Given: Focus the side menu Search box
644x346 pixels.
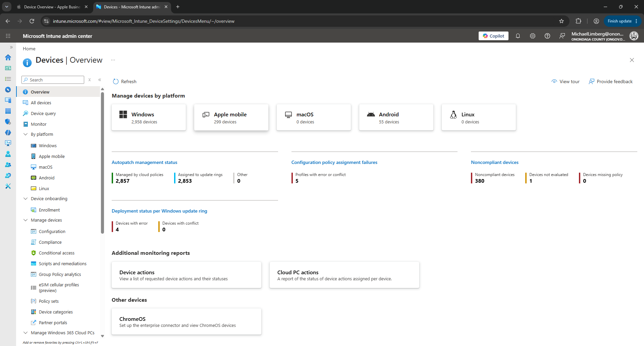Looking at the screenshot, I should [x=53, y=80].
